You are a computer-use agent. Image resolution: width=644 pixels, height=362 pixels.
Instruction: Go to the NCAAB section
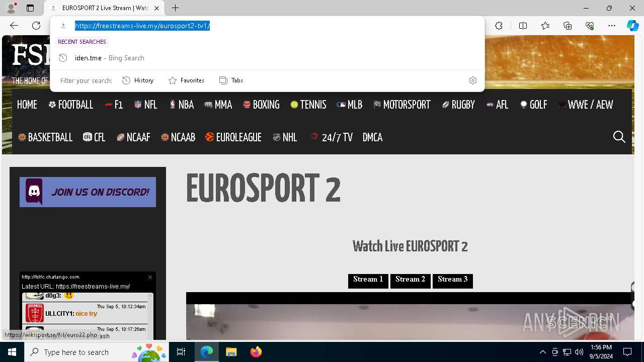click(178, 137)
